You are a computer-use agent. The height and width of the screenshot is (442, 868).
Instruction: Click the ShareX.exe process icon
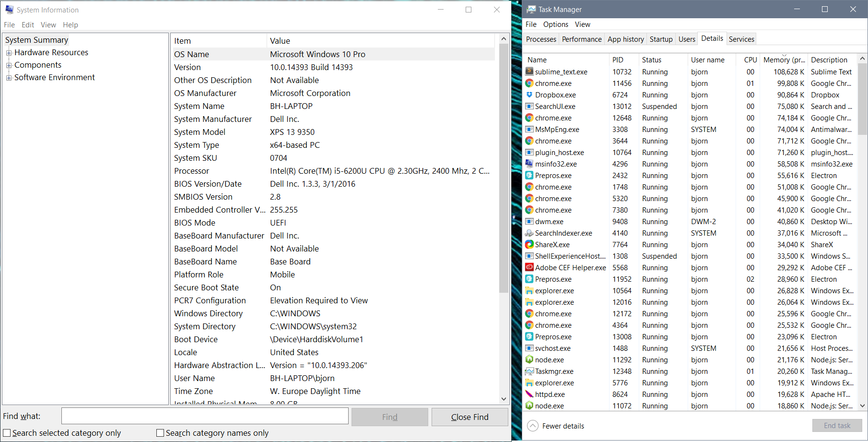click(529, 244)
